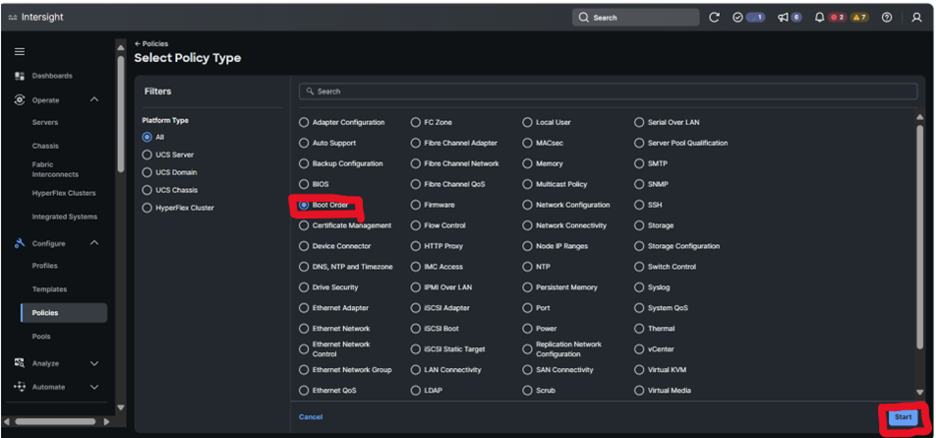This screenshot has width=936, height=438.
Task: Expand the Analyze section
Action: [94, 364]
